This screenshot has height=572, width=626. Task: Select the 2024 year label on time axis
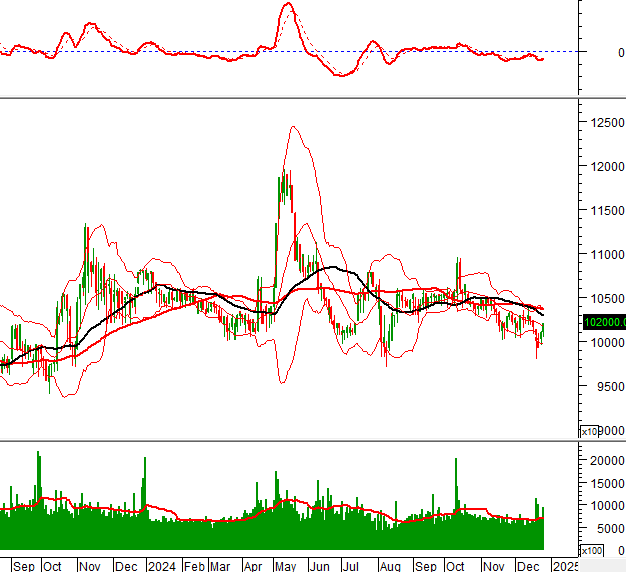click(161, 565)
